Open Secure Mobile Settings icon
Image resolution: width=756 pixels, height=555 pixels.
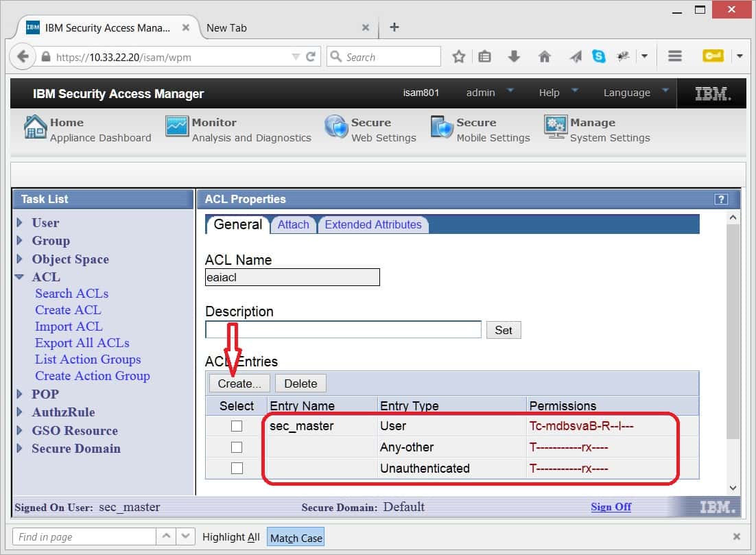(x=441, y=127)
